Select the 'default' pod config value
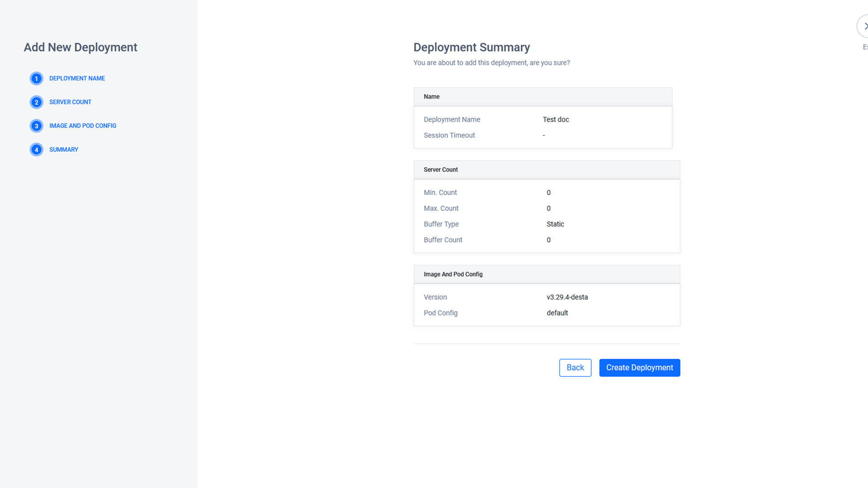 tap(557, 313)
